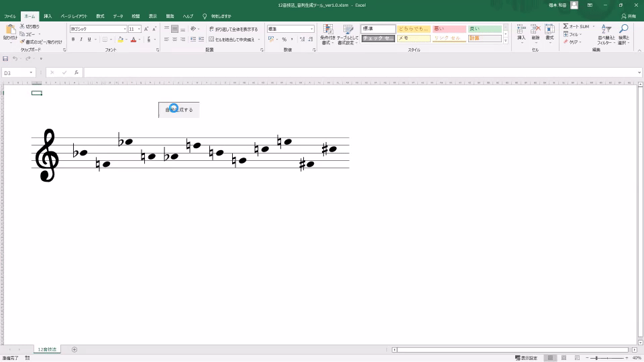The width and height of the screenshot is (644, 362).
Task: Toggle Wrap Text (折り返して全体を表示する)
Action: tap(232, 29)
